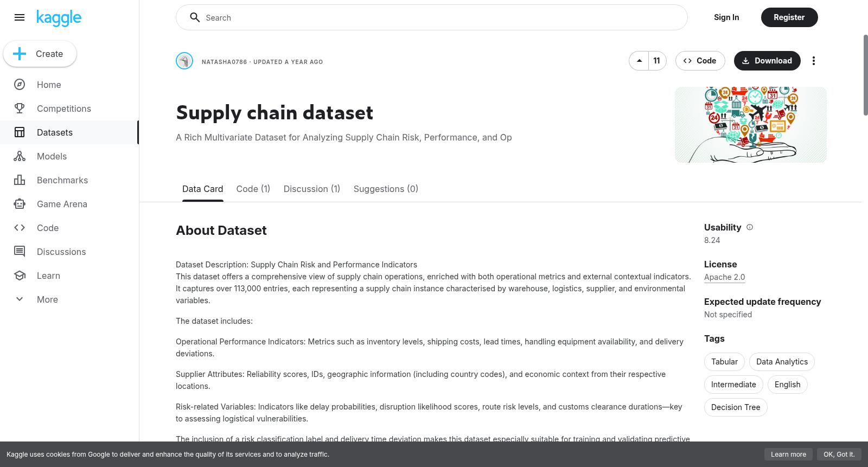868x467 pixels.
Task: Upvote the Supply chain dataset
Action: click(x=640, y=61)
